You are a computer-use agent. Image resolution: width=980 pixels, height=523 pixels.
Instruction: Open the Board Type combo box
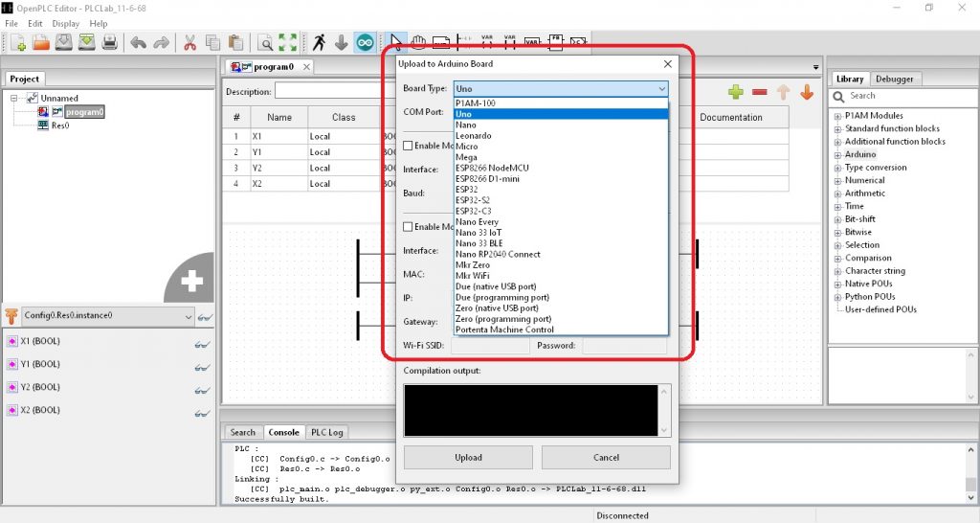[x=561, y=89]
